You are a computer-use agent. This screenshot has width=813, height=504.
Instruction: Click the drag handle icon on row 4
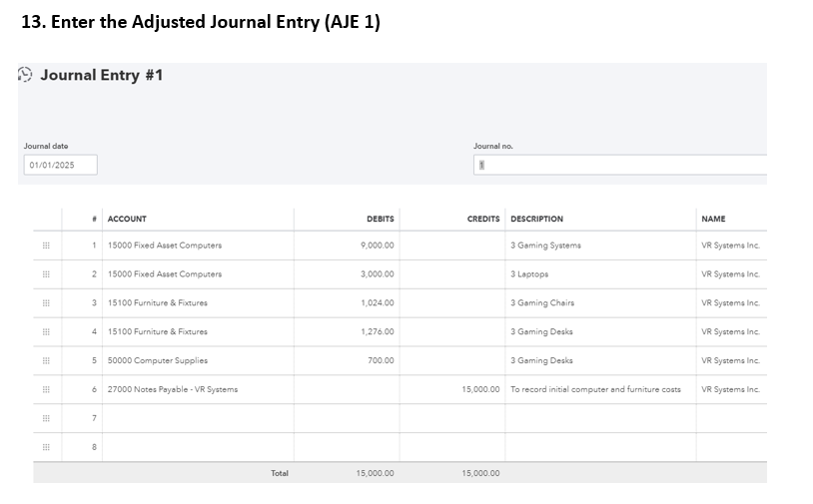(x=46, y=332)
